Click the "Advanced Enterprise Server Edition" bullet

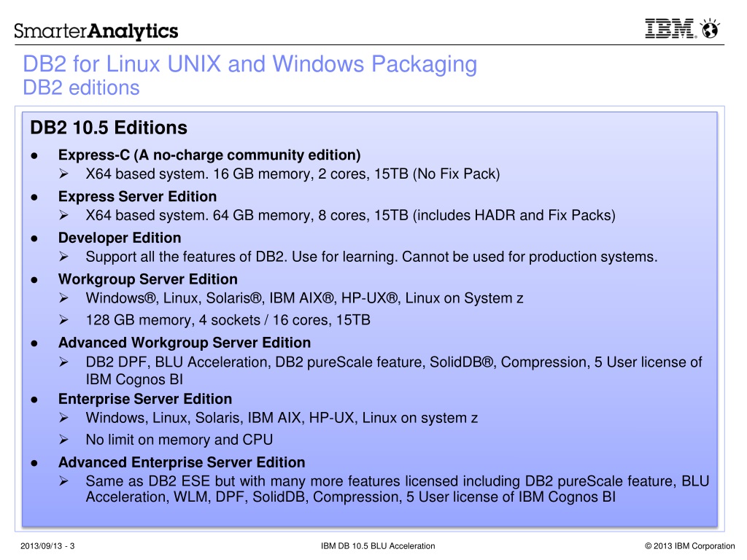182,462
